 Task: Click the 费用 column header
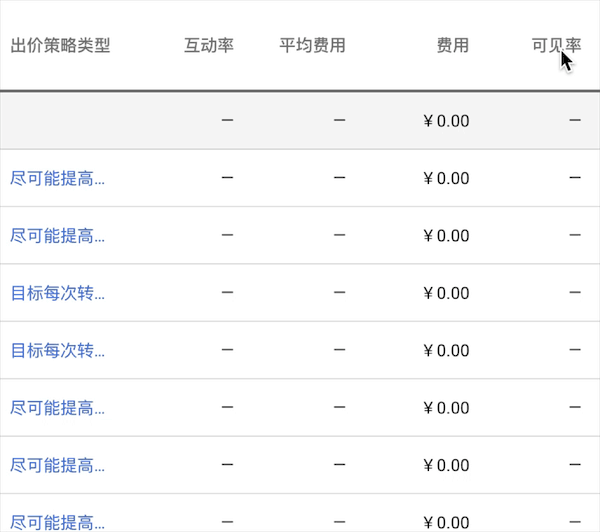tap(452, 46)
